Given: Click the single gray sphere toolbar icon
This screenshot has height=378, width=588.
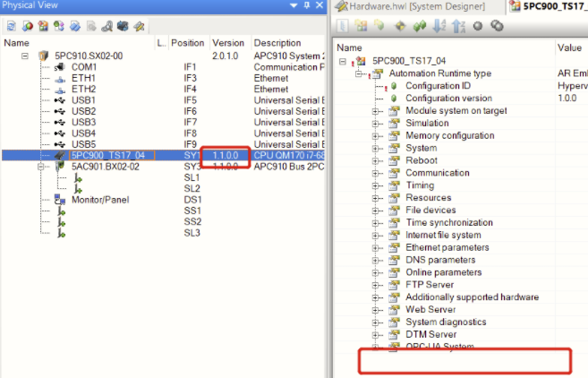Looking at the screenshot, I should pyautogui.click(x=477, y=26).
